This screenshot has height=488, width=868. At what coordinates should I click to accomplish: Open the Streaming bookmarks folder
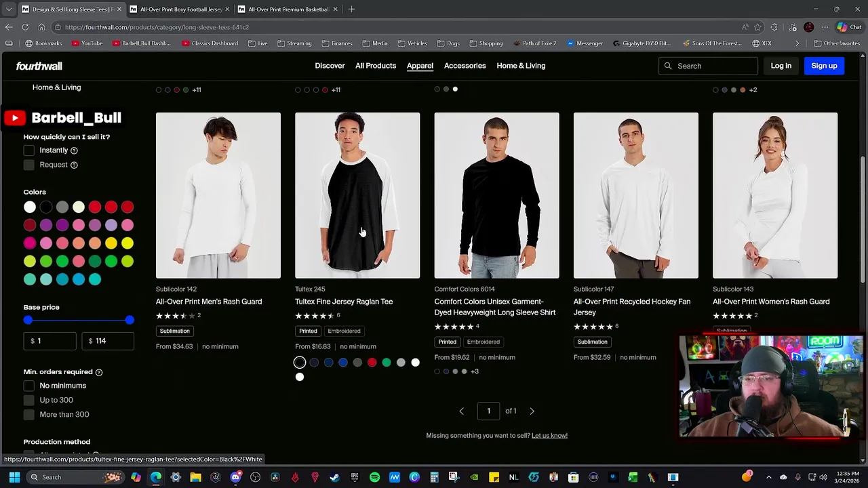(x=294, y=43)
